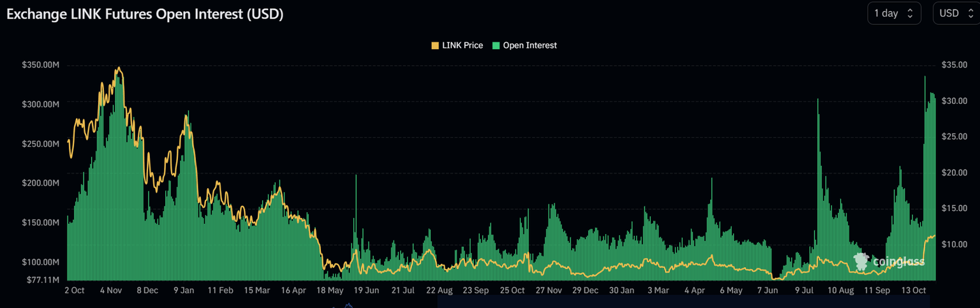Click the 29 Dec date label
Screen dimensions: 980x308
click(586, 290)
